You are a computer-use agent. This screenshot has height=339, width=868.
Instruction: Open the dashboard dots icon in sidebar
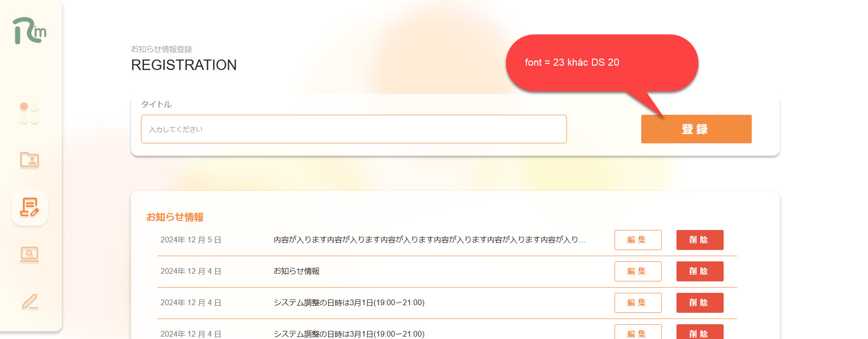pyautogui.click(x=30, y=113)
